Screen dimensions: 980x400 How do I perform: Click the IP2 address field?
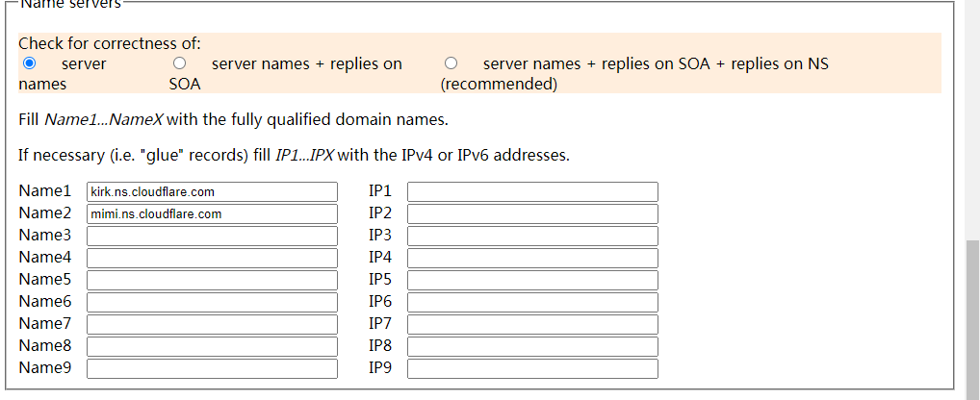pos(532,214)
